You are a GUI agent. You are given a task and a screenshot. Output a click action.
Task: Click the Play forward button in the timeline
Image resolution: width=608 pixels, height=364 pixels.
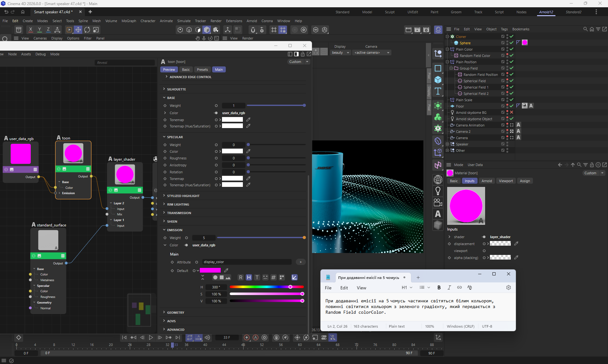(151, 337)
